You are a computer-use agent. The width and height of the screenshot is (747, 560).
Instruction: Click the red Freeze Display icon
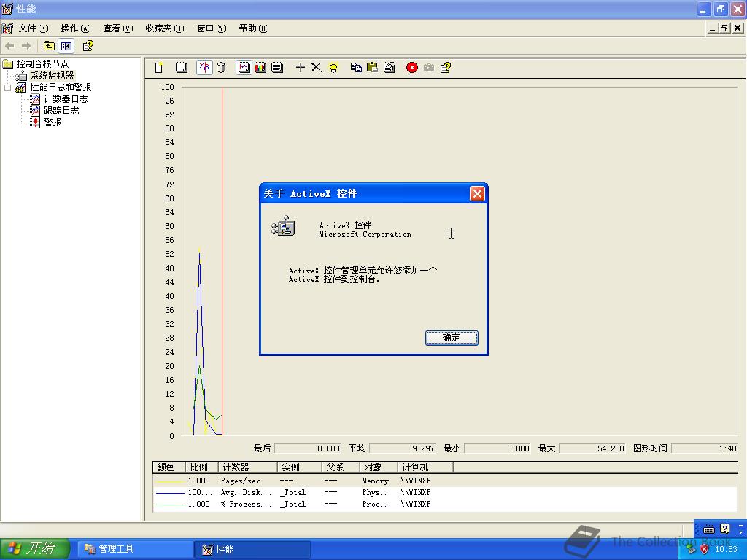click(x=412, y=68)
